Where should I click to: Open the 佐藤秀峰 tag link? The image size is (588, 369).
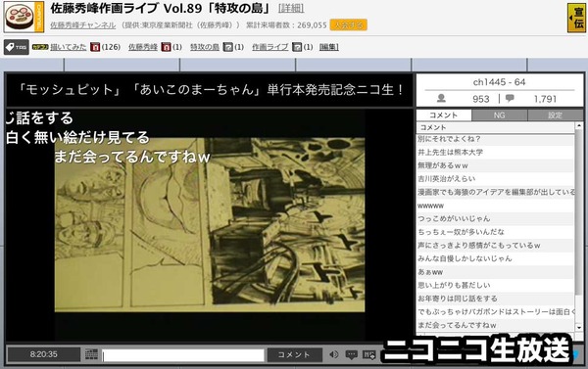(x=143, y=47)
